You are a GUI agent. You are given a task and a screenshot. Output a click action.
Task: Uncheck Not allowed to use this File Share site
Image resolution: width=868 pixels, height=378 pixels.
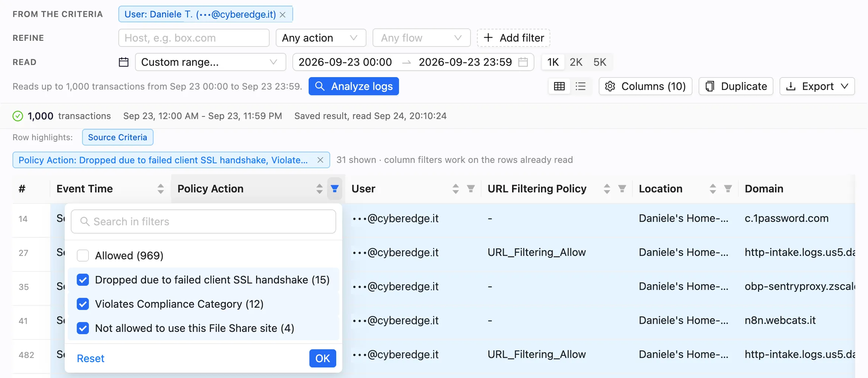click(x=83, y=328)
